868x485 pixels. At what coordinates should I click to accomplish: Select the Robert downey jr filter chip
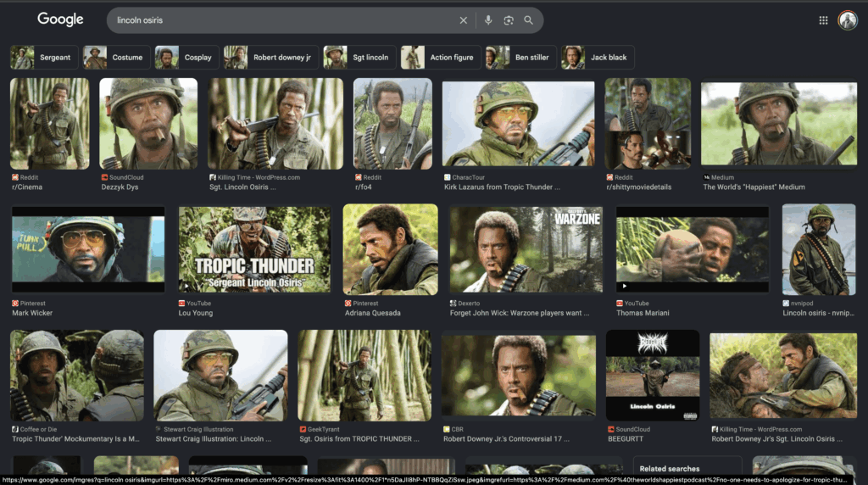pos(270,57)
